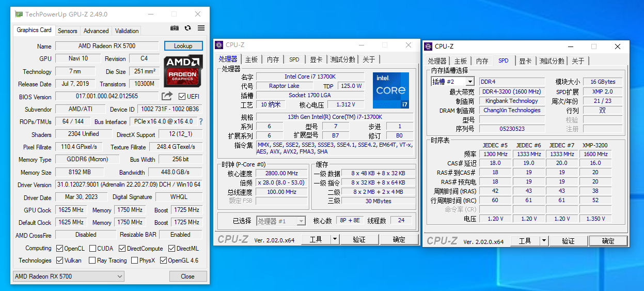The image size is (644, 291).
Task: Open SPD tab in CPU-Z processor window
Action: pyautogui.click(x=294, y=59)
